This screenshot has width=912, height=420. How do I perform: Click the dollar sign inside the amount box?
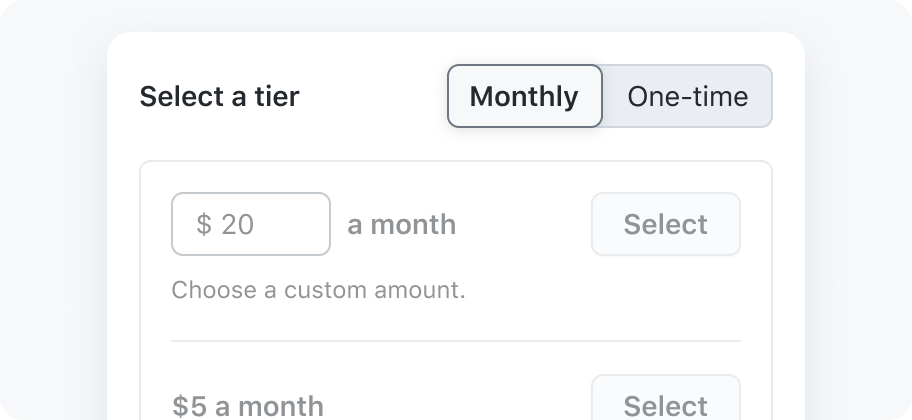pos(204,224)
